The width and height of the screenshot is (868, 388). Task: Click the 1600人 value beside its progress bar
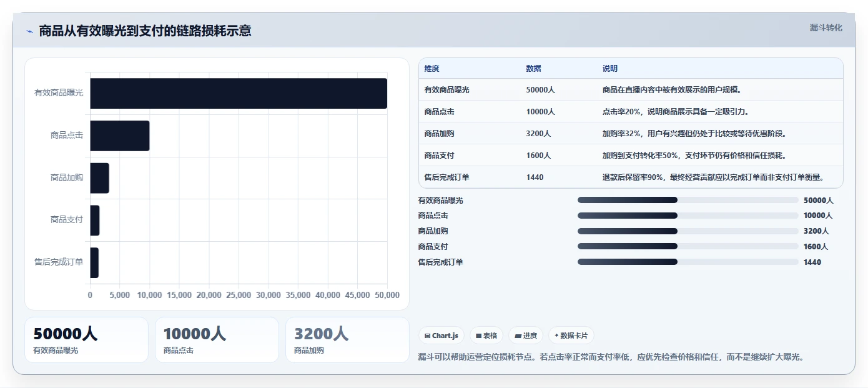816,247
